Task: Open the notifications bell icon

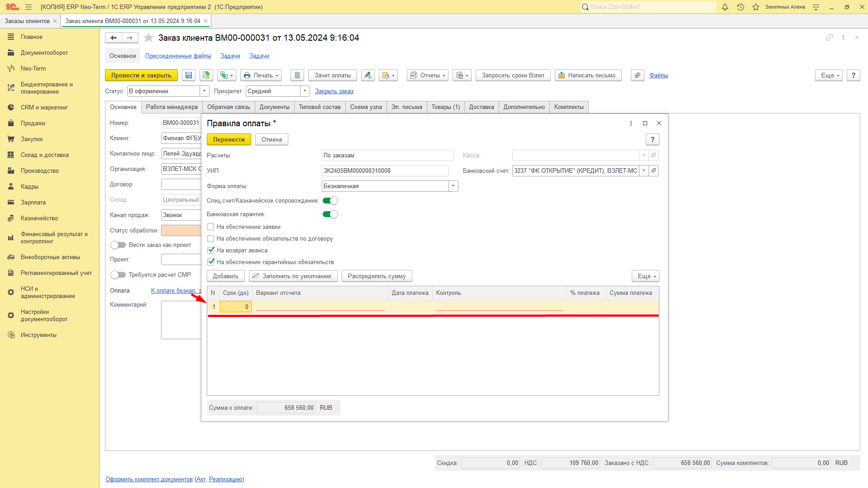Action: coord(725,7)
